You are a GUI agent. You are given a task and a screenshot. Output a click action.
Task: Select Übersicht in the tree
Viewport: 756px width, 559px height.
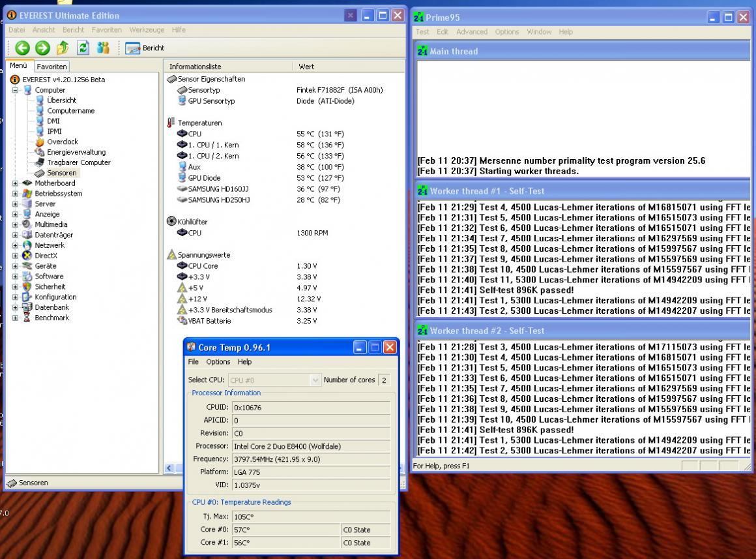62,100
